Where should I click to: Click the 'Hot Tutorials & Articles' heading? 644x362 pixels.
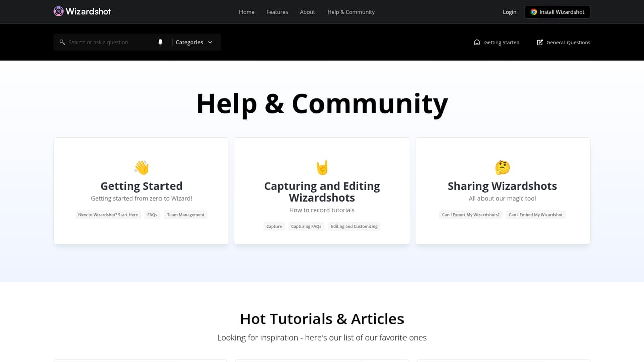pos(322,319)
